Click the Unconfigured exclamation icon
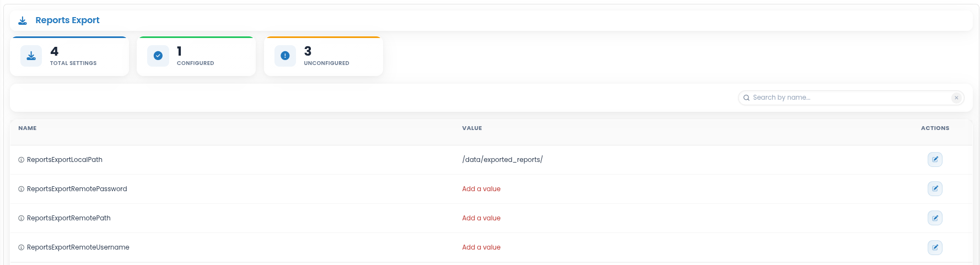Viewport: 980px width, 265px height. [285, 56]
